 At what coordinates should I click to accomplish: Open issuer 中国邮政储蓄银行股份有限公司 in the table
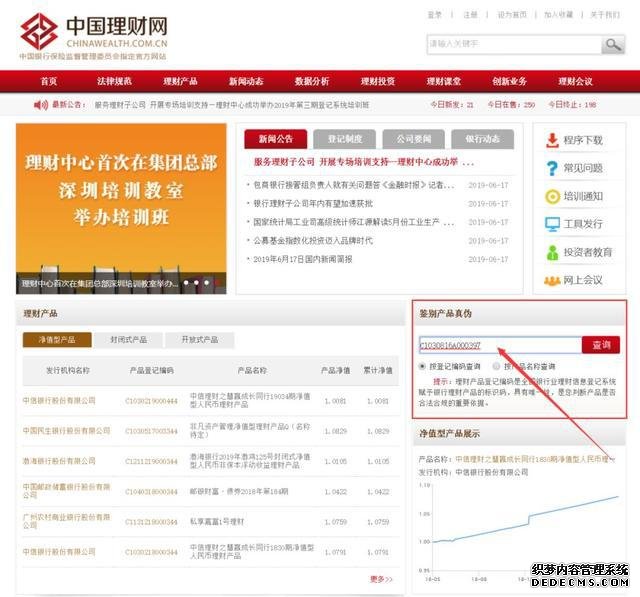coord(67,491)
